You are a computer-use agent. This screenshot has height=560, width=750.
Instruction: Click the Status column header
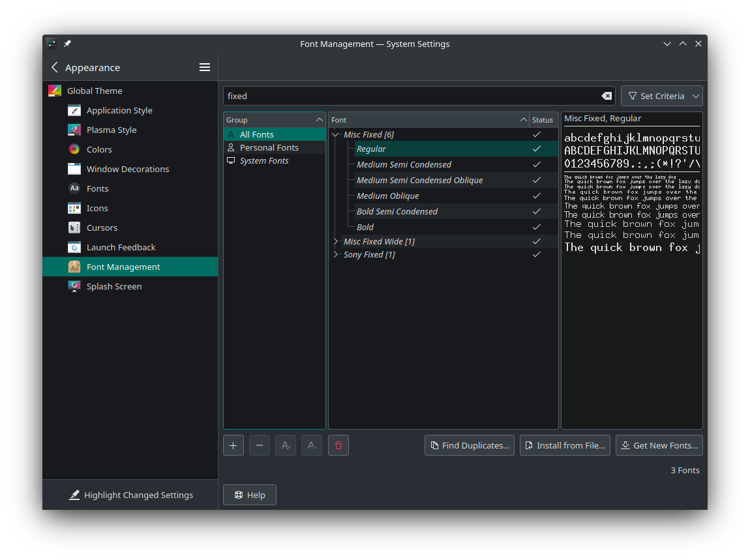tap(543, 120)
